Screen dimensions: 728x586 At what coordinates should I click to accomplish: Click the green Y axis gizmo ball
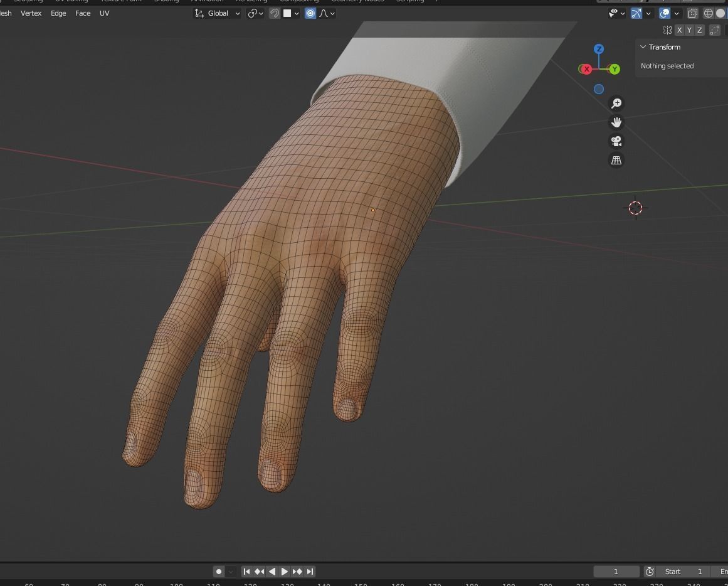pos(615,69)
